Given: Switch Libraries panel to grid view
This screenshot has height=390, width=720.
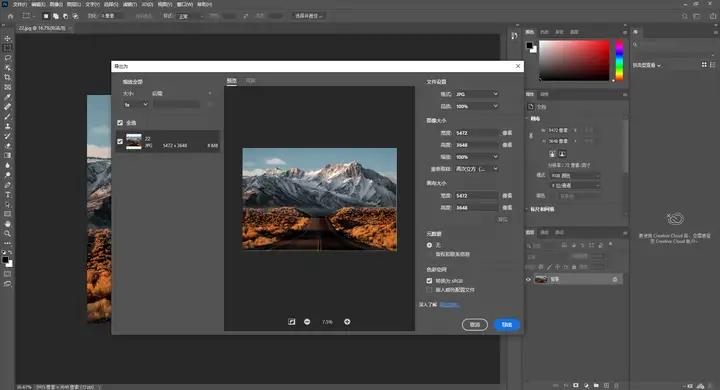Looking at the screenshot, I should pos(704,65).
